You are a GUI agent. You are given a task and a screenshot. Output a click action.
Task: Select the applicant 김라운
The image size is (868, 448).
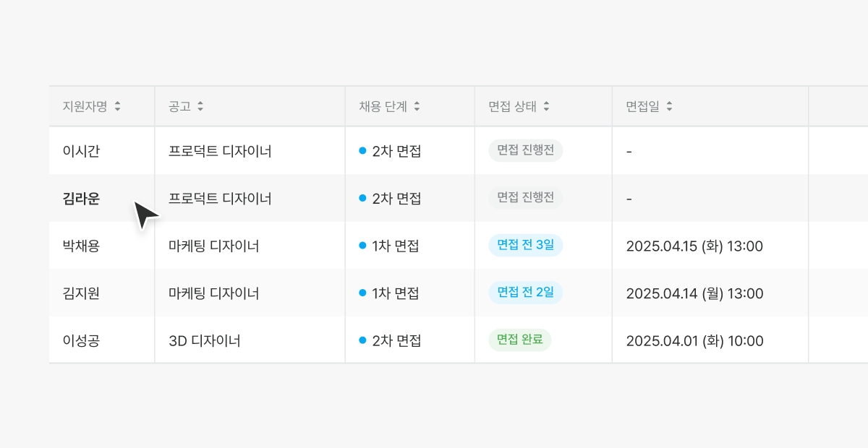coord(81,199)
